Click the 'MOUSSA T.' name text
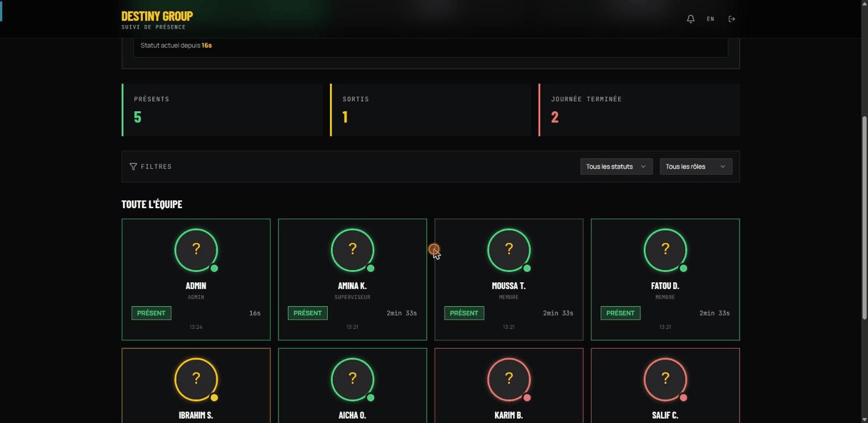 click(509, 286)
